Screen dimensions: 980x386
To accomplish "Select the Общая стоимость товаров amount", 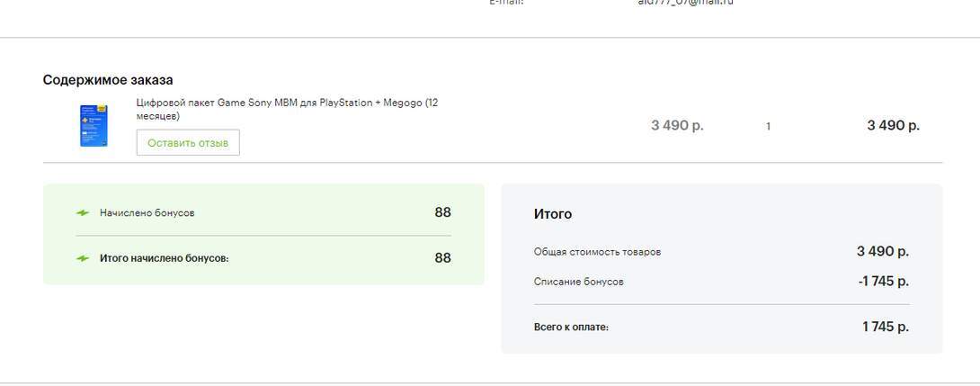I will coord(882,251).
